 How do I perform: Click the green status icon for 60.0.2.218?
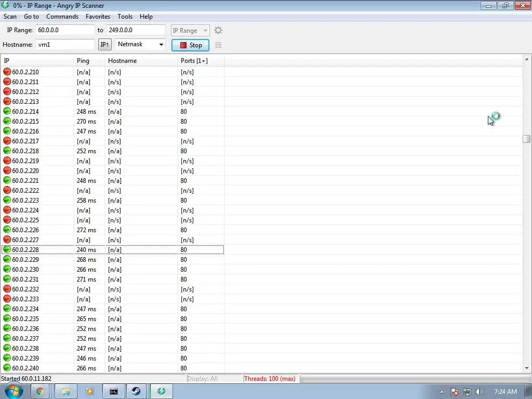(x=7, y=150)
